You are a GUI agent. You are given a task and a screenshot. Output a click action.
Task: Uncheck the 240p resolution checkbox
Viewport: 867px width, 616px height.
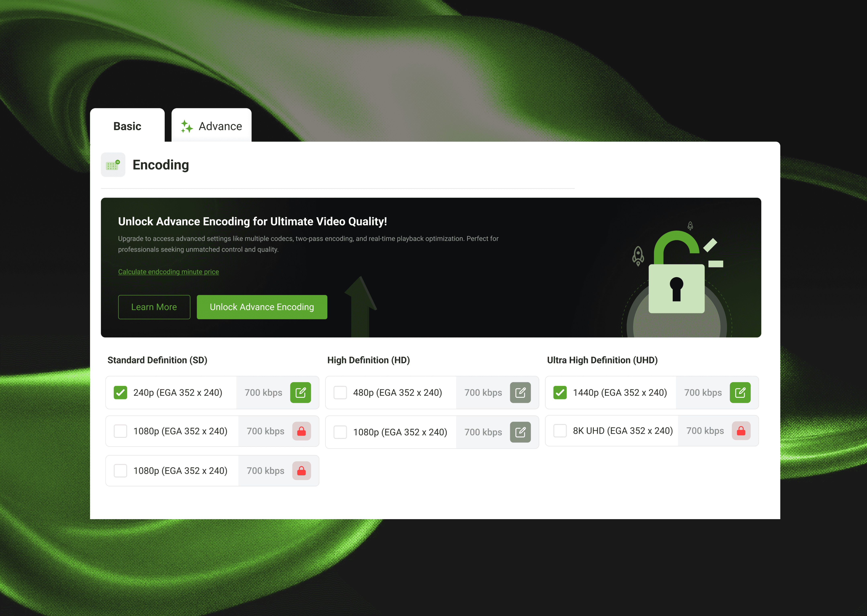[x=120, y=392]
